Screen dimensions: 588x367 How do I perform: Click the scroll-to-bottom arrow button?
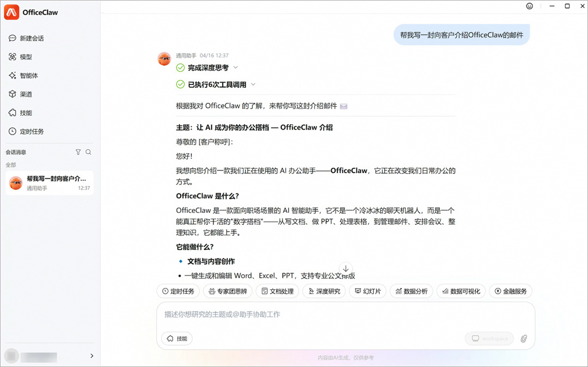(346, 269)
